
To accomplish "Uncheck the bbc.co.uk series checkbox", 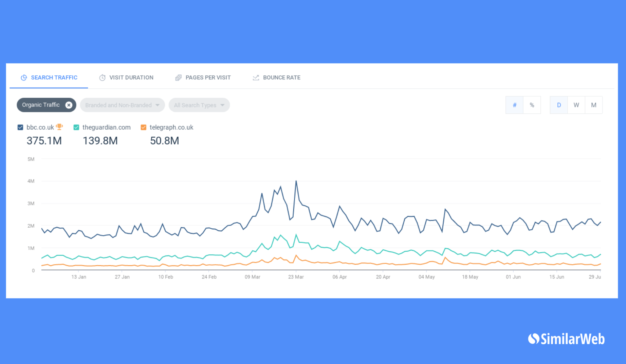I will point(20,127).
